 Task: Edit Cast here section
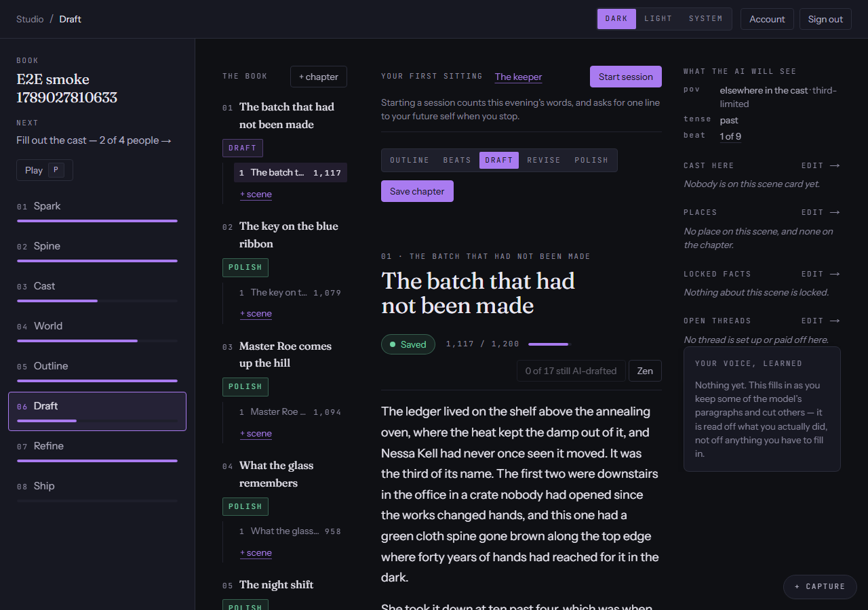(821, 165)
